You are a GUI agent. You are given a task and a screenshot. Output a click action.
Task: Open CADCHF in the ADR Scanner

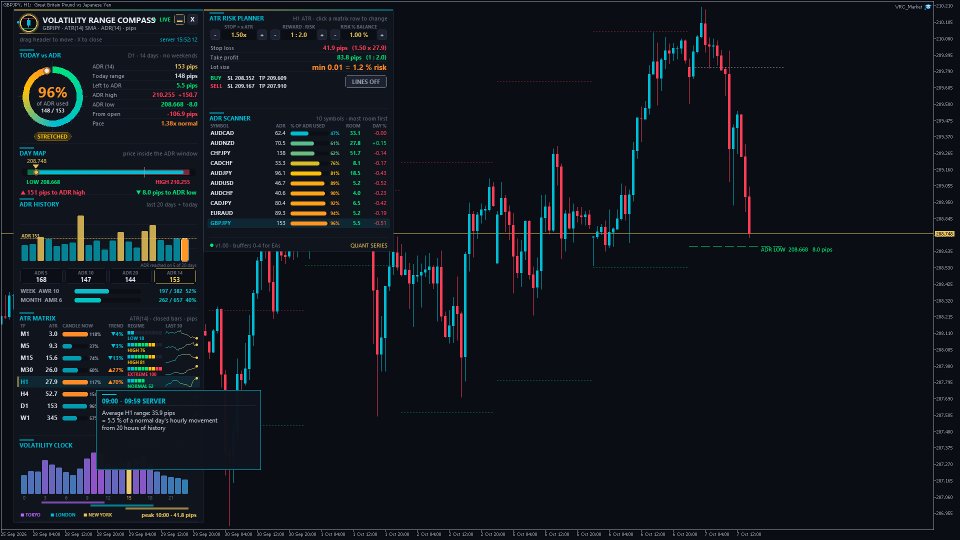299,163
